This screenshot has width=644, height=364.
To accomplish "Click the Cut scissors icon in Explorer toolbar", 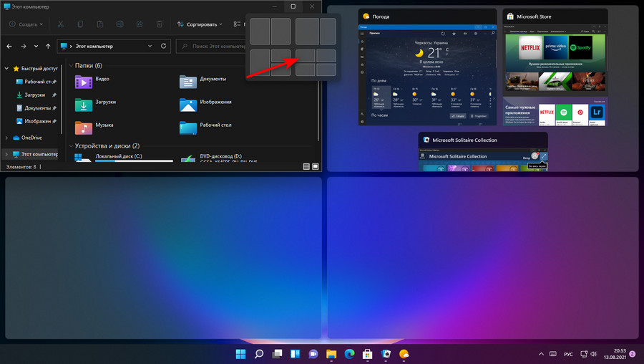I will pyautogui.click(x=60, y=24).
